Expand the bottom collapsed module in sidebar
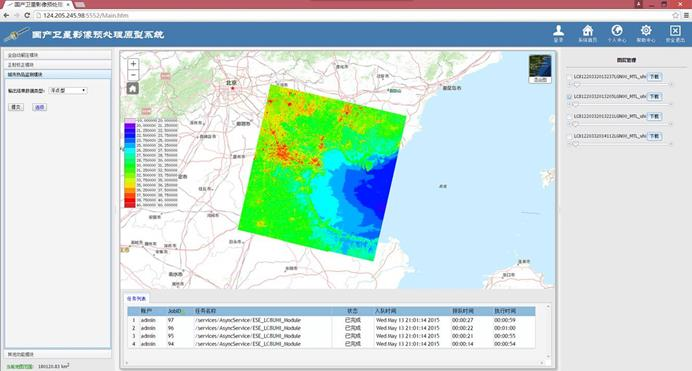692x371 pixels. [x=57, y=354]
